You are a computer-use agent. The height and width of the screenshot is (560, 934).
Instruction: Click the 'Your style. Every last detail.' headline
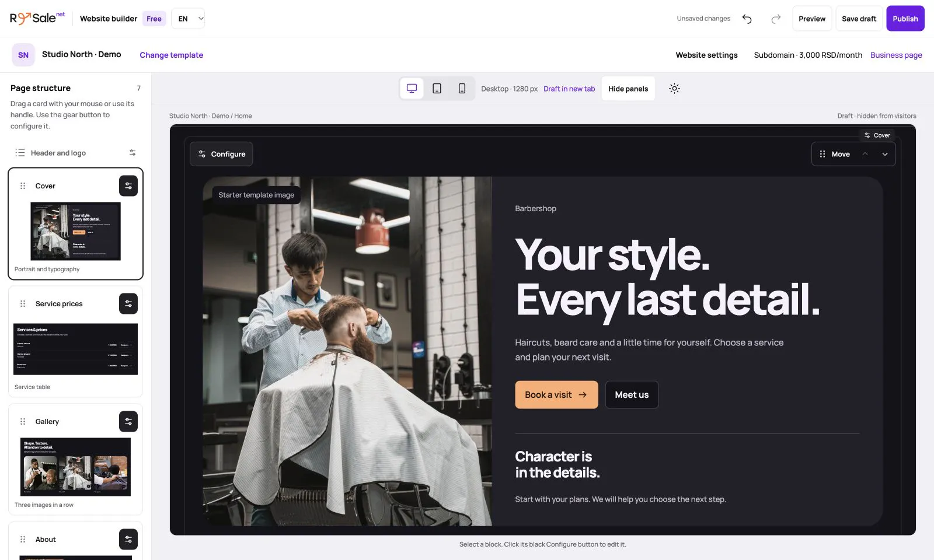(667, 278)
